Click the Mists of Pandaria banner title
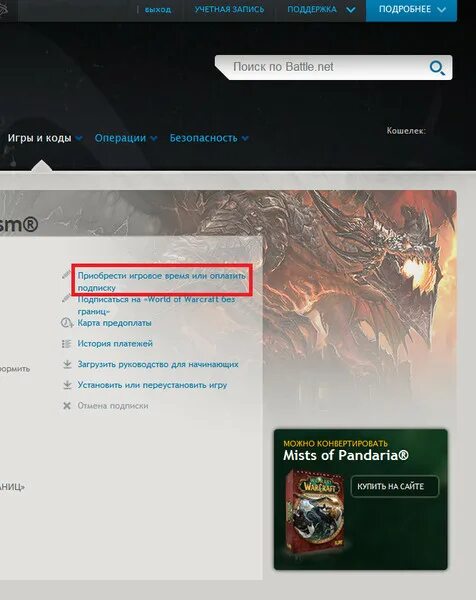 click(346, 455)
